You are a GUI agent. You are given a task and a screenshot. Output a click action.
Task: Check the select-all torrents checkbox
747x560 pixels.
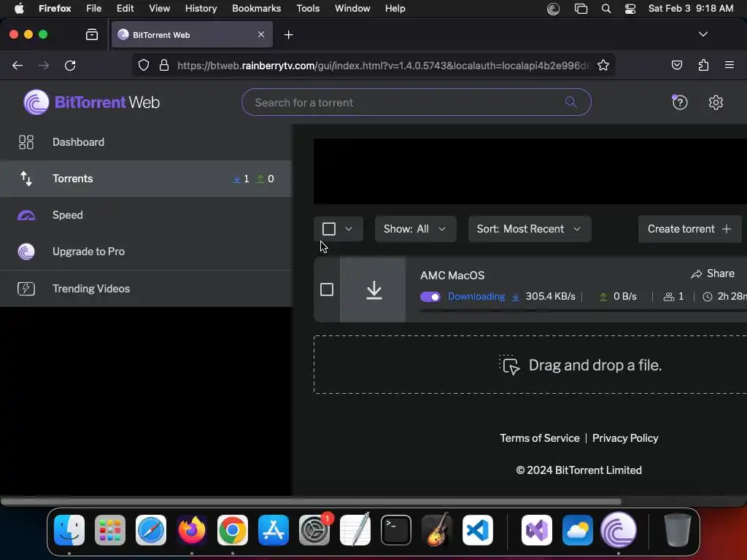tap(329, 229)
